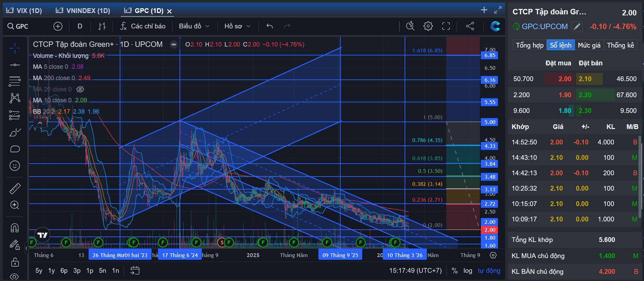
Task: Open the "Tổng hợp" tab
Action: point(529,45)
